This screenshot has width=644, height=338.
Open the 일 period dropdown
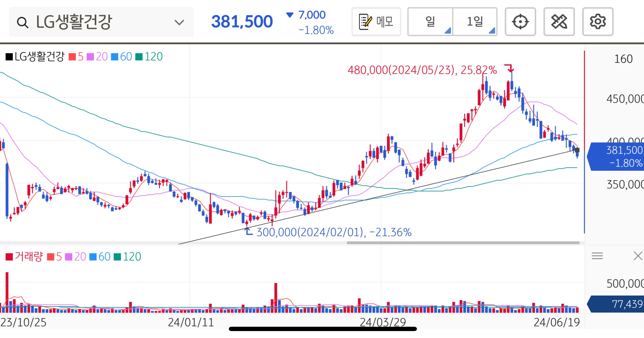[x=430, y=22]
